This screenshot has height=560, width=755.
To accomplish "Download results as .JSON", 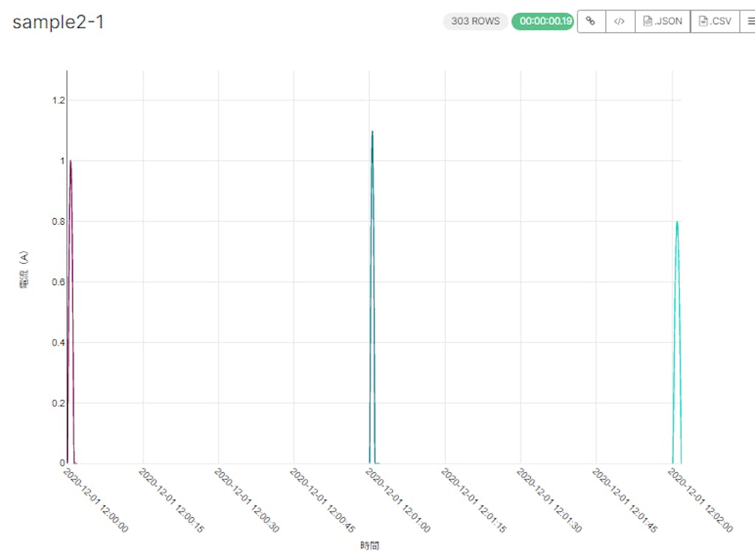I will pyautogui.click(x=663, y=21).
